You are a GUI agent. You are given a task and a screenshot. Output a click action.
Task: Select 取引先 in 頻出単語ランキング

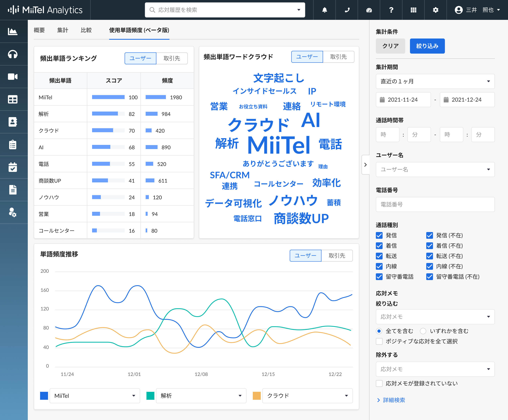point(172,58)
